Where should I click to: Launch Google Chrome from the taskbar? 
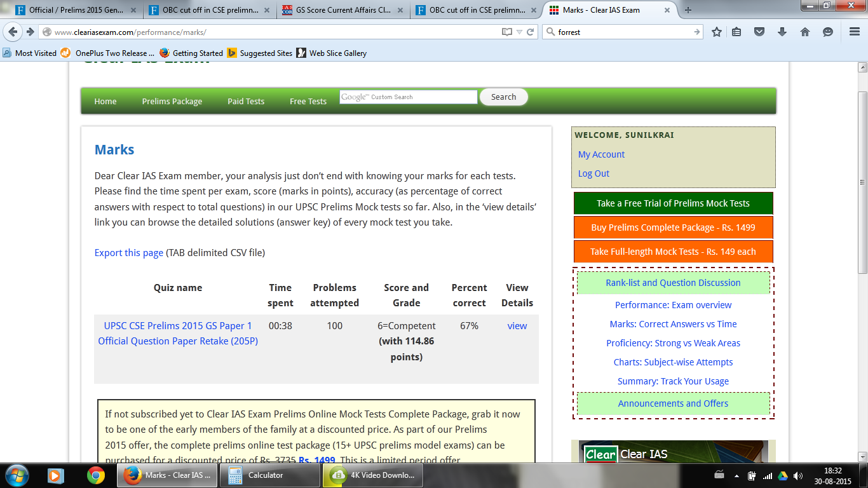pyautogui.click(x=96, y=475)
